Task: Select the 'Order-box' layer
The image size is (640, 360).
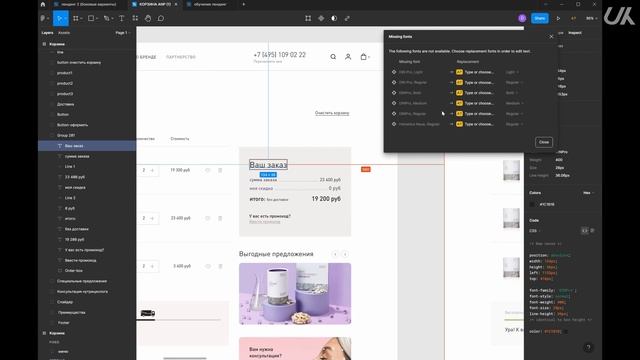Action: tap(87, 271)
